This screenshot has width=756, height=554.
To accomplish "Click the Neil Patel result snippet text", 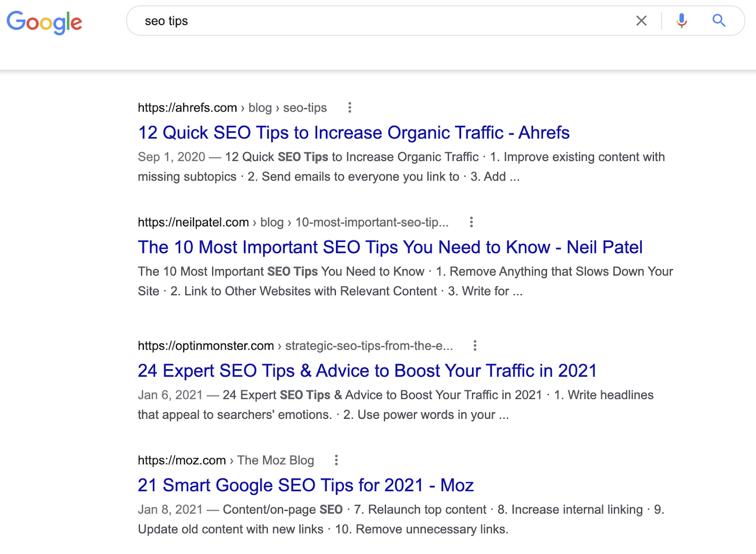I will click(405, 281).
